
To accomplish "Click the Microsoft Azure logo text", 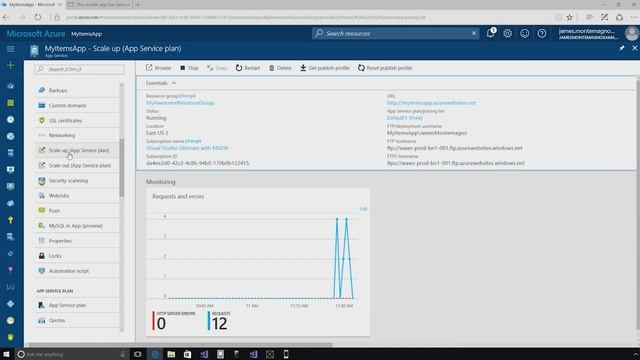I will [36, 34].
